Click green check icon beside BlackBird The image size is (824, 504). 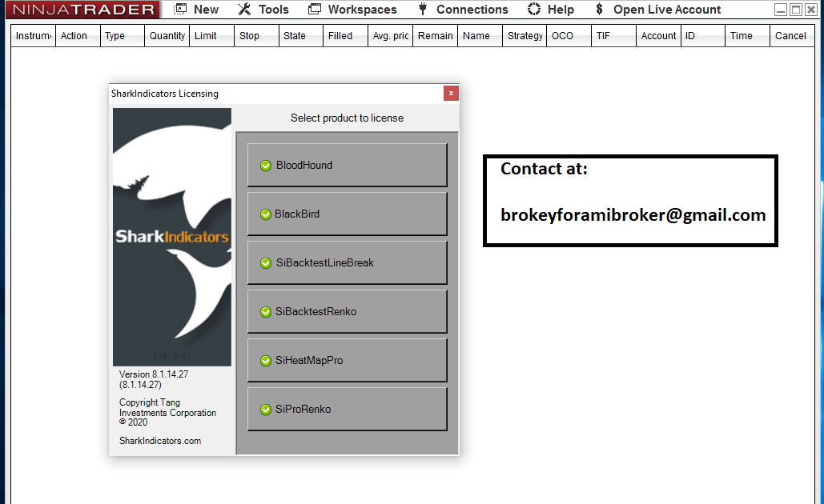click(x=266, y=214)
